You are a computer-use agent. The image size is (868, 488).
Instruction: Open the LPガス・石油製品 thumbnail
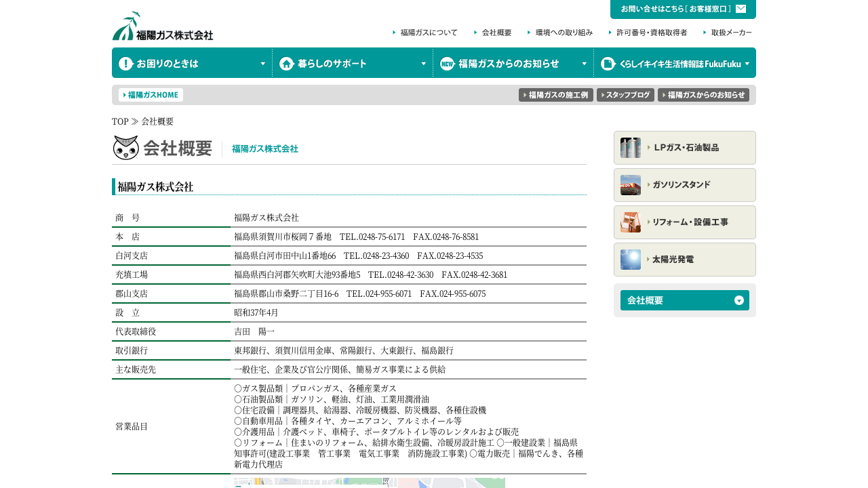click(x=631, y=148)
